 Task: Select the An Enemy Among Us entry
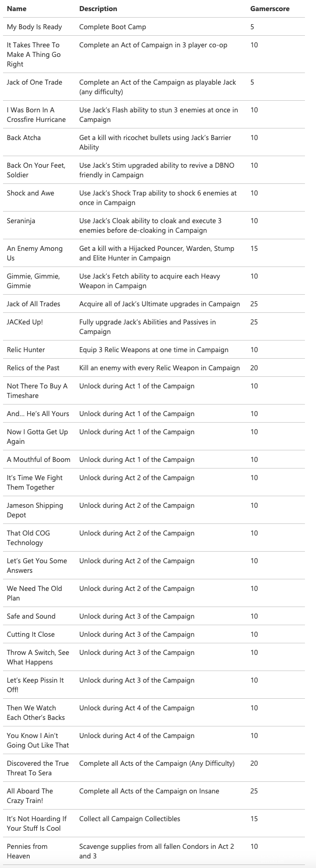(35, 253)
